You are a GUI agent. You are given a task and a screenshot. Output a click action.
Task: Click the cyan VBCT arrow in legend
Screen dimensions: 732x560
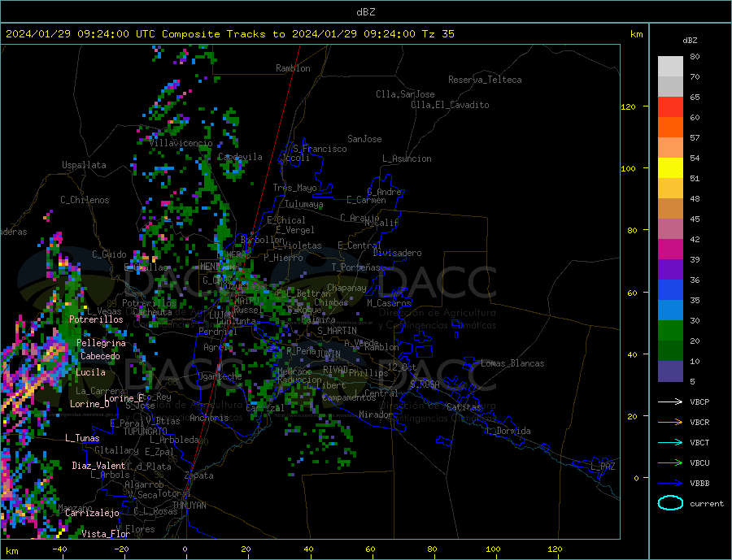coord(670,442)
